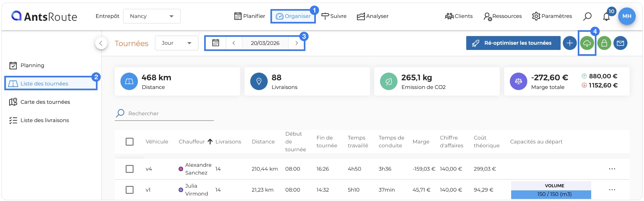
Task: Click Julia Virmond's purple color dot
Action: click(x=181, y=190)
